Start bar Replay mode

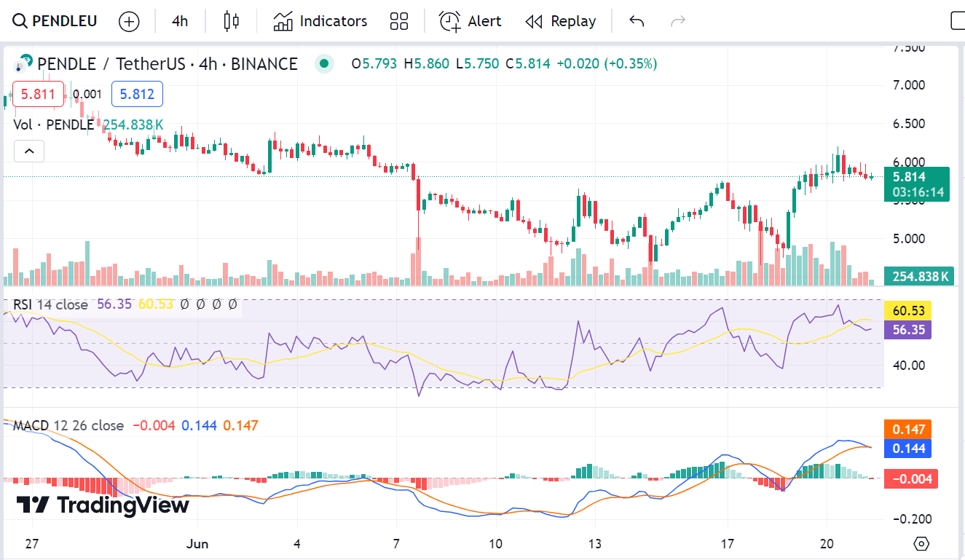click(x=561, y=21)
